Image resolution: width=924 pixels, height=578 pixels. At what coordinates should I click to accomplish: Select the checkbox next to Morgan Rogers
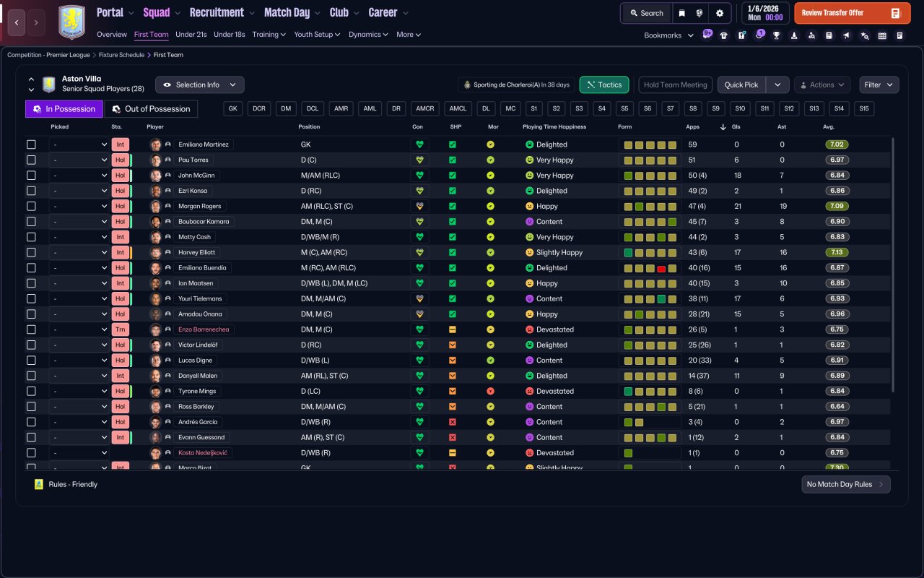(x=31, y=206)
